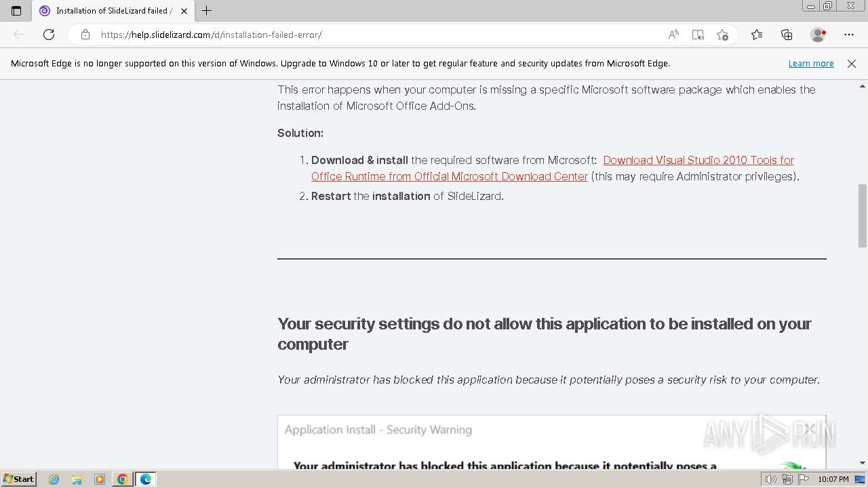Open Download Visual Studio 2010 Tools link
Viewport: 868px width, 488px height.
(x=553, y=168)
